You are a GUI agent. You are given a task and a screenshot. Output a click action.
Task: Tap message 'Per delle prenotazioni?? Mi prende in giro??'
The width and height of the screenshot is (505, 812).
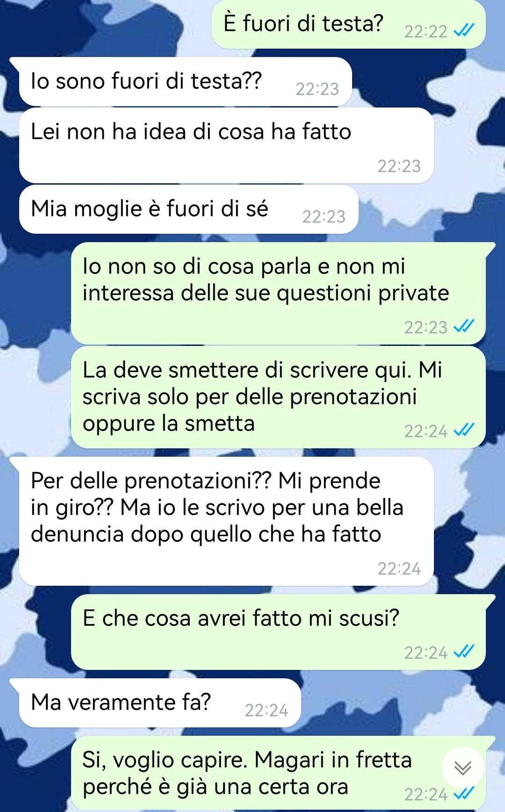pyautogui.click(x=226, y=521)
